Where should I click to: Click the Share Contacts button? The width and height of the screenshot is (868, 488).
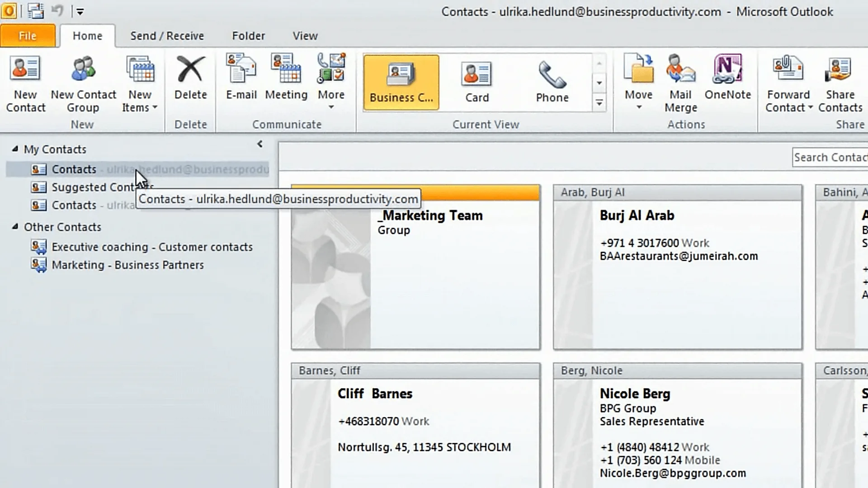click(x=840, y=84)
